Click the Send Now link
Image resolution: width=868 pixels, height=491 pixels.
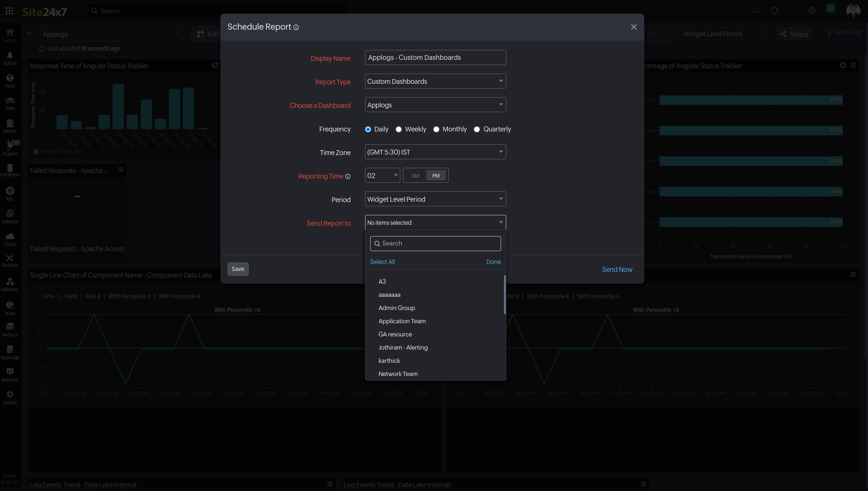[617, 270]
